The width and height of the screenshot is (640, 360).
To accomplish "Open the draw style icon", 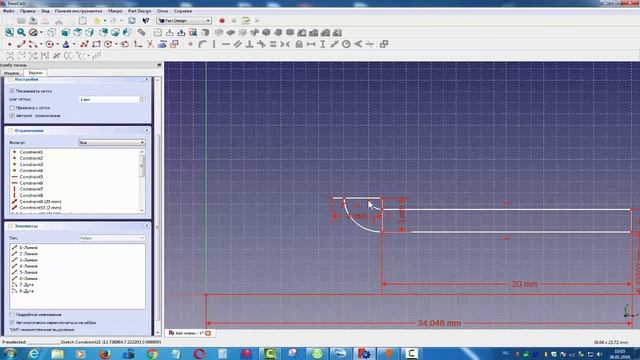I will (x=33, y=32).
